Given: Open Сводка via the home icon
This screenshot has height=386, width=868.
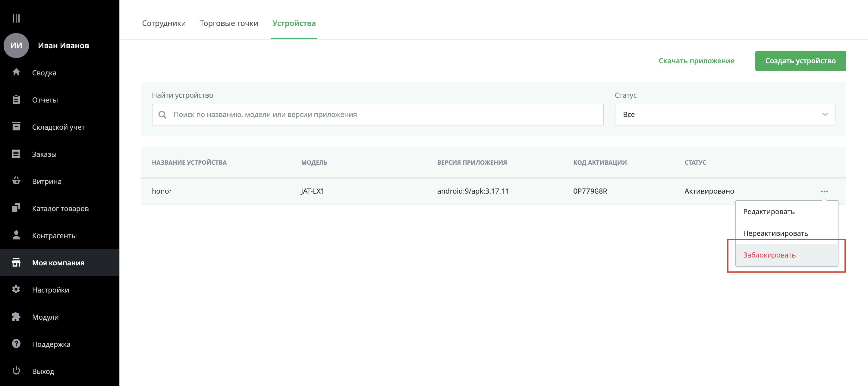Looking at the screenshot, I should (16, 72).
